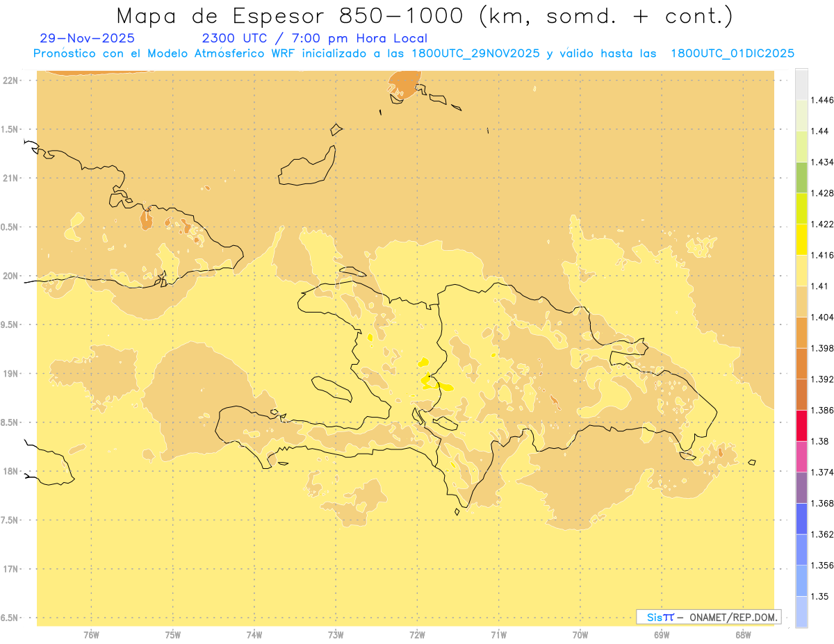This screenshot has width=834, height=644.
Task: Click the latitude label '22N'
Action: [12, 80]
